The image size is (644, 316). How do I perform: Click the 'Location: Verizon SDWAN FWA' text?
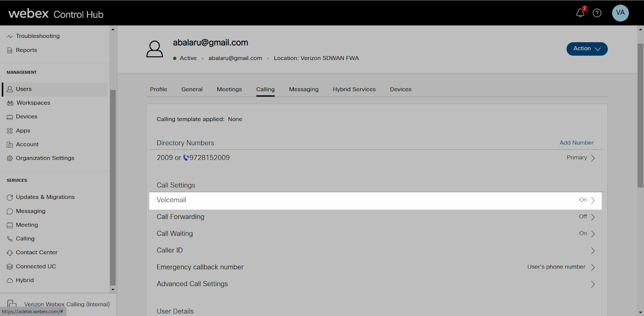click(316, 58)
